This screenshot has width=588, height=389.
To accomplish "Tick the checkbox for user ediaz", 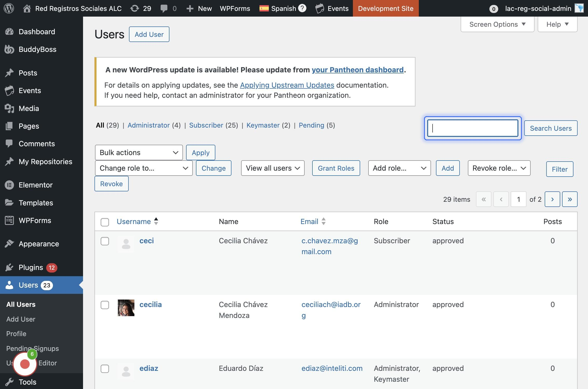I will tap(105, 369).
